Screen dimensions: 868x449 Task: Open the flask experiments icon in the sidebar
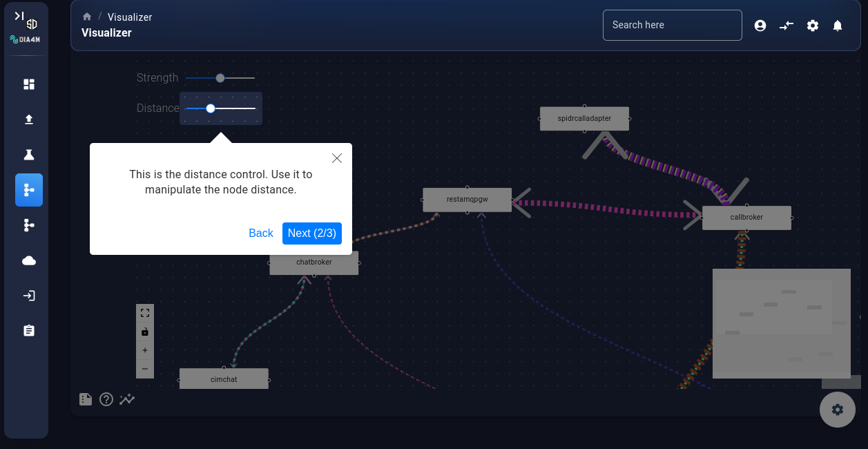[29, 155]
